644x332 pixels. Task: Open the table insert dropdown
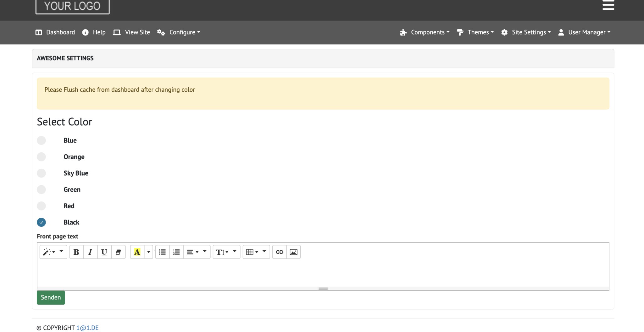point(256,252)
